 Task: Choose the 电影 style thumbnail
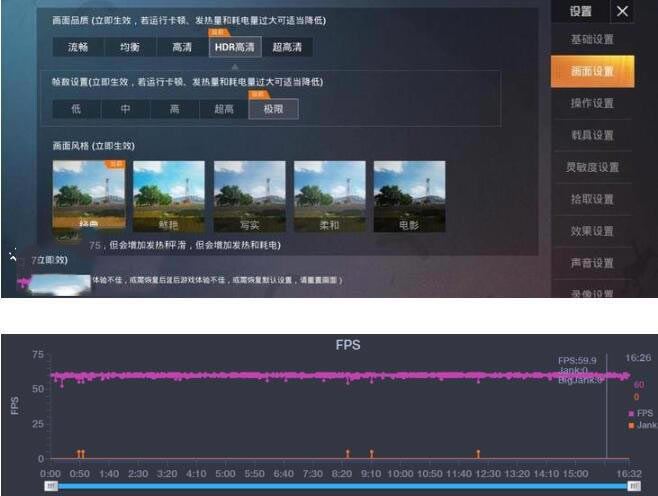point(410,196)
